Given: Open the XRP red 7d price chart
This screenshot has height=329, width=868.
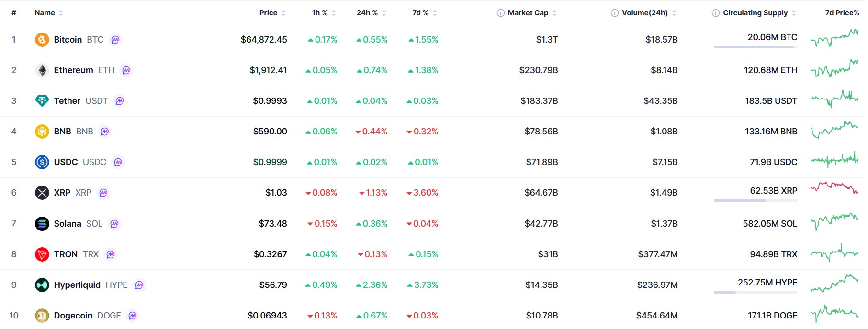Looking at the screenshot, I should point(834,187).
